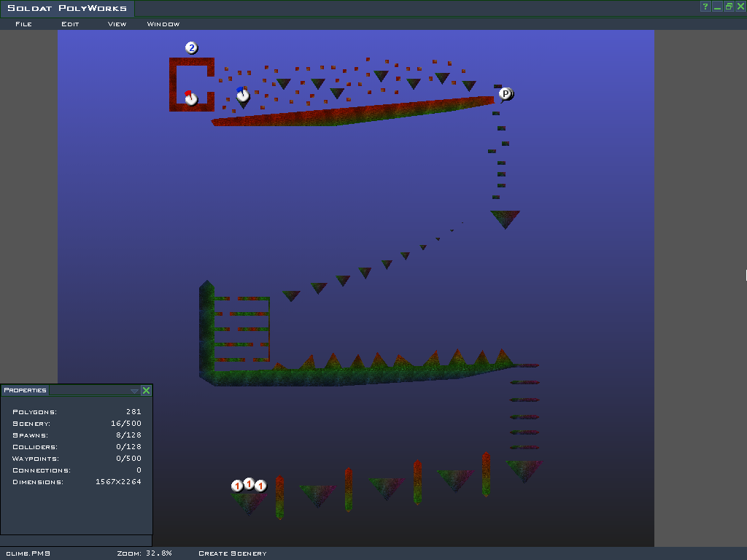
Task: Click the Zoom 32.8% status text
Action: click(144, 553)
